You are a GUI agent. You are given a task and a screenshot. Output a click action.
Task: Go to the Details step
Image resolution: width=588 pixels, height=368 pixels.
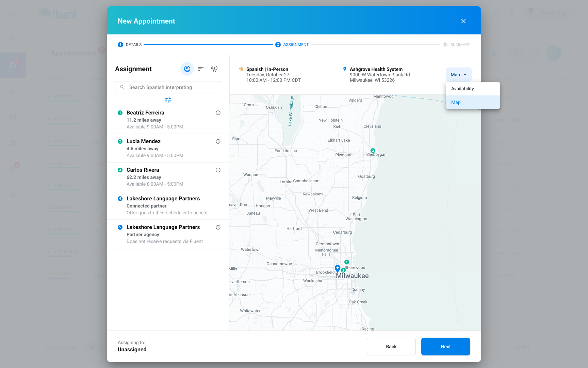130,45
